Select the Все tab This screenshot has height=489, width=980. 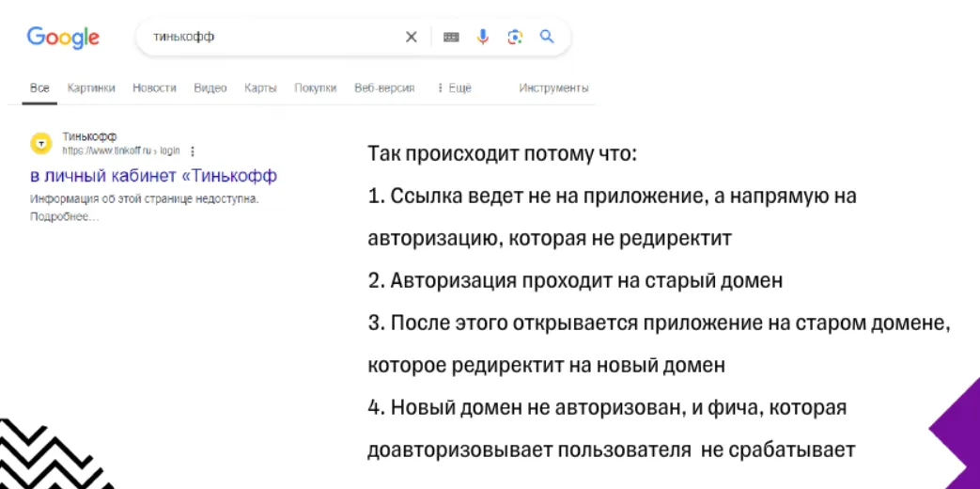tap(39, 88)
